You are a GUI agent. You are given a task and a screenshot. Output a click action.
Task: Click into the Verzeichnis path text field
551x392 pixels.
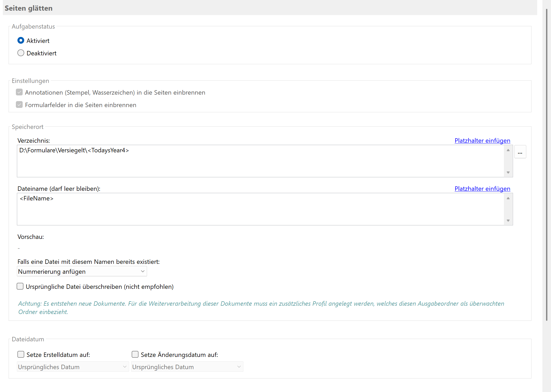tap(260, 161)
